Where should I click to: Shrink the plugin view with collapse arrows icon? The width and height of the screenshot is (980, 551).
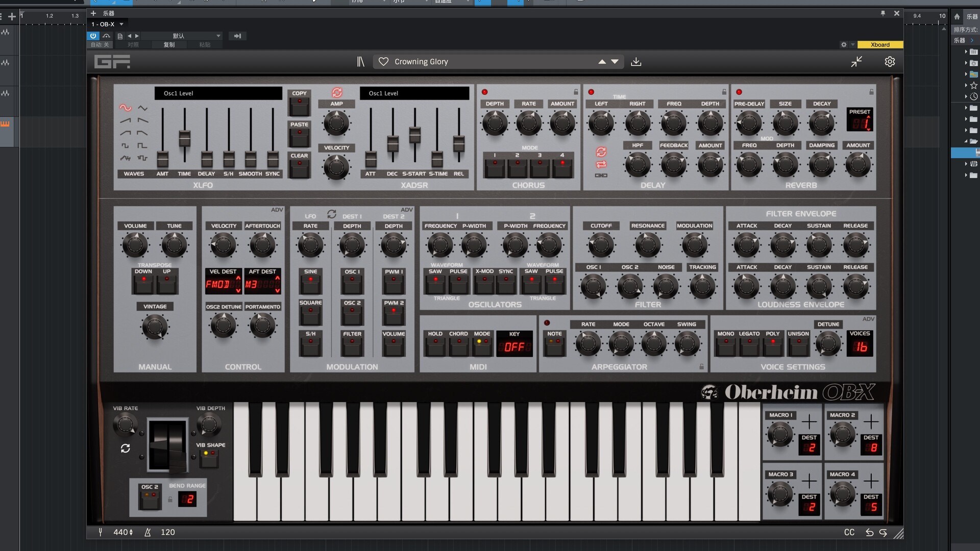(x=856, y=62)
